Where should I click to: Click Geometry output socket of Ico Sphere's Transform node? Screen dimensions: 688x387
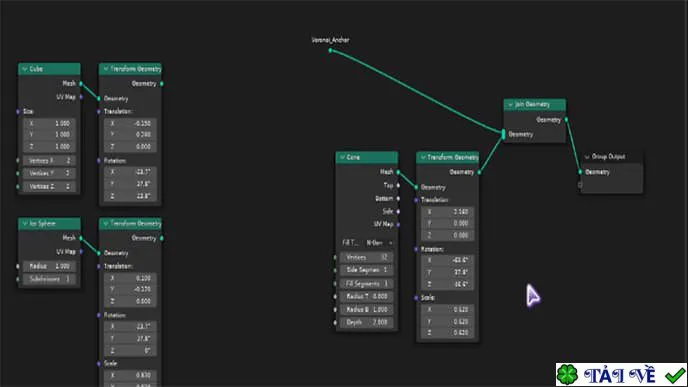click(x=162, y=238)
